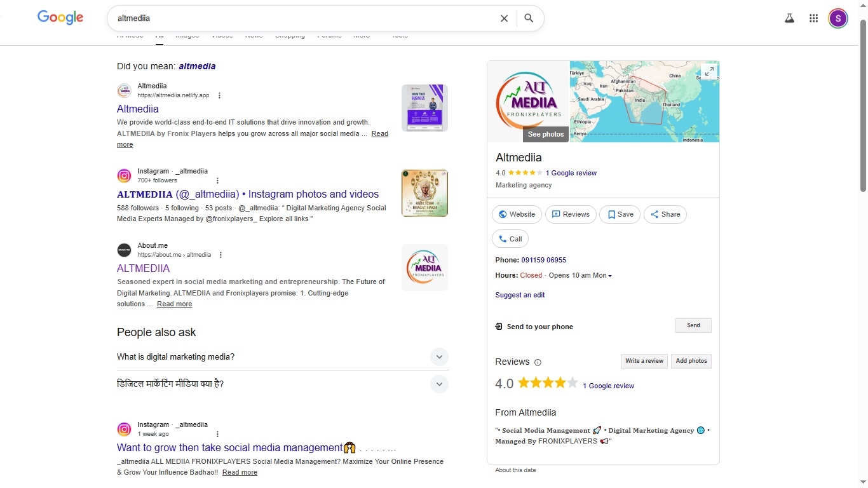
Task: Open three-dot menu for altmediia.netlify.app result
Action: (219, 95)
